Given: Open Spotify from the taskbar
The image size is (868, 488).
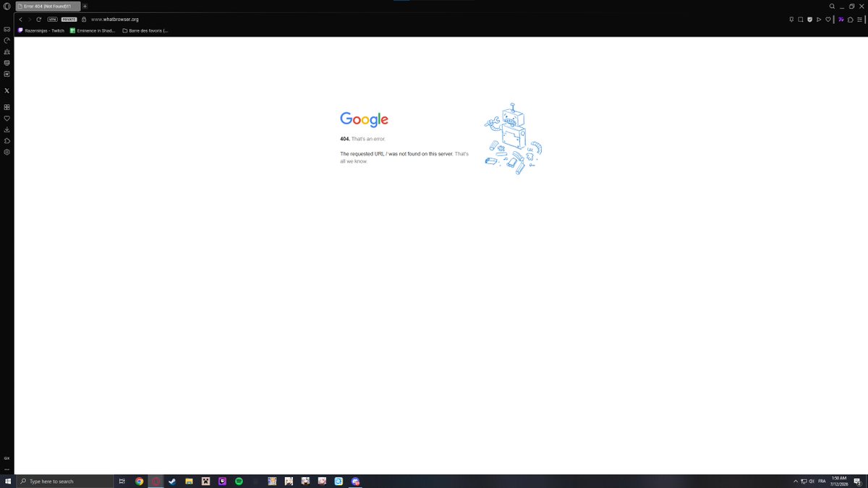Looking at the screenshot, I should [239, 481].
